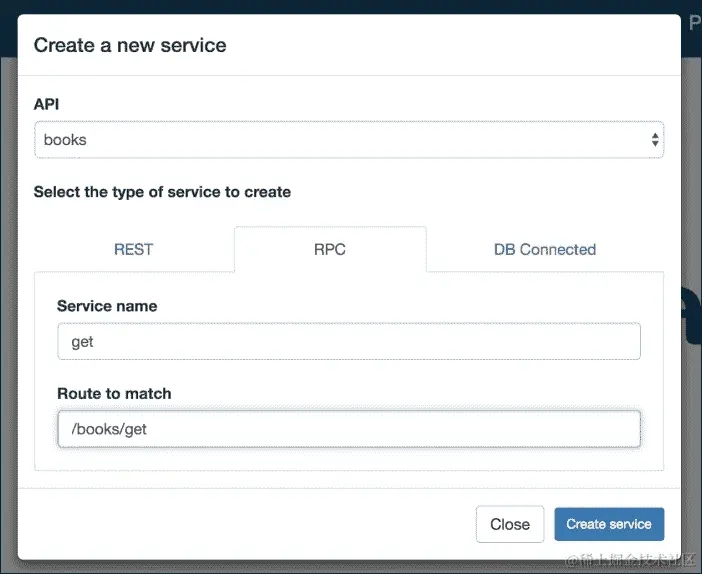
Task: Select the RPC tab
Action: coord(329,249)
